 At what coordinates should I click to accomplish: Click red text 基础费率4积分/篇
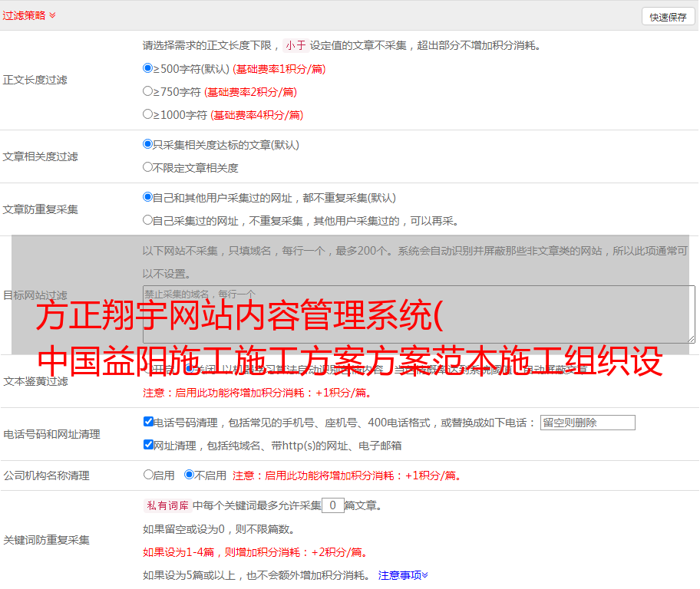(x=256, y=115)
